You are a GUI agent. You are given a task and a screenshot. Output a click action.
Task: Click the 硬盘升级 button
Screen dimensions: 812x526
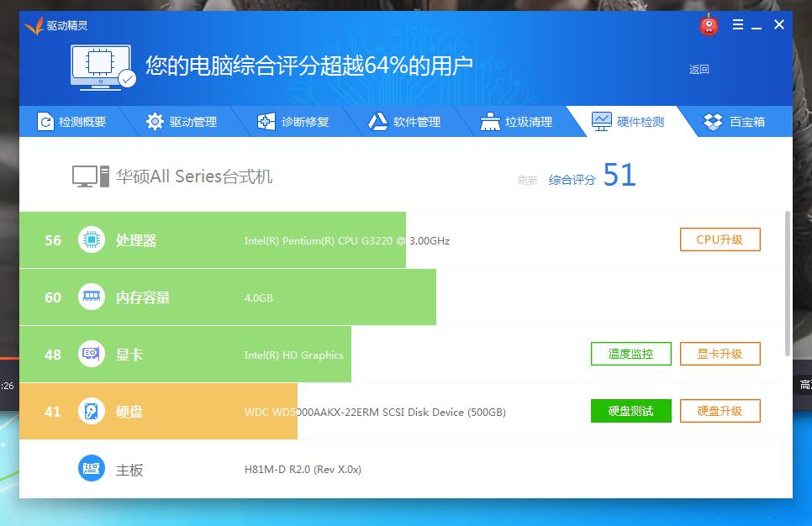[720, 411]
